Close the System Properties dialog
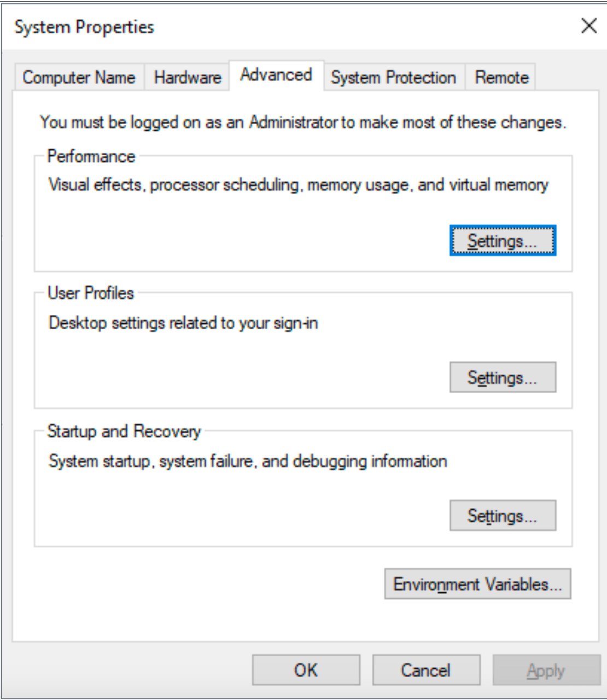The height and width of the screenshot is (700, 607). pos(589,26)
